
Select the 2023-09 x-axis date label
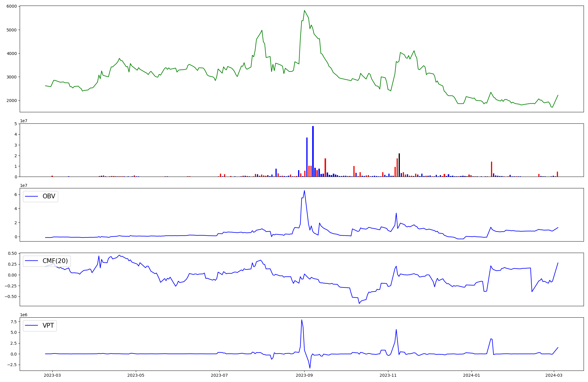coord(304,375)
